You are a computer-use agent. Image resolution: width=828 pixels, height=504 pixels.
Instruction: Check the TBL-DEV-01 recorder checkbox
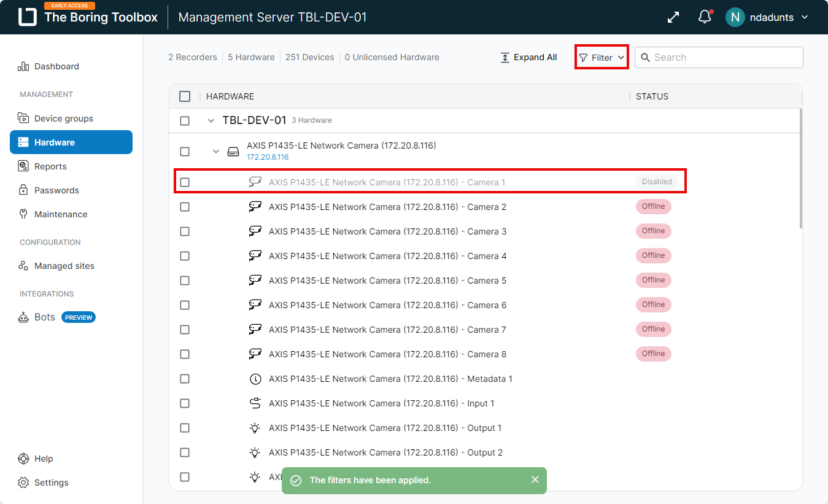pyautogui.click(x=185, y=121)
